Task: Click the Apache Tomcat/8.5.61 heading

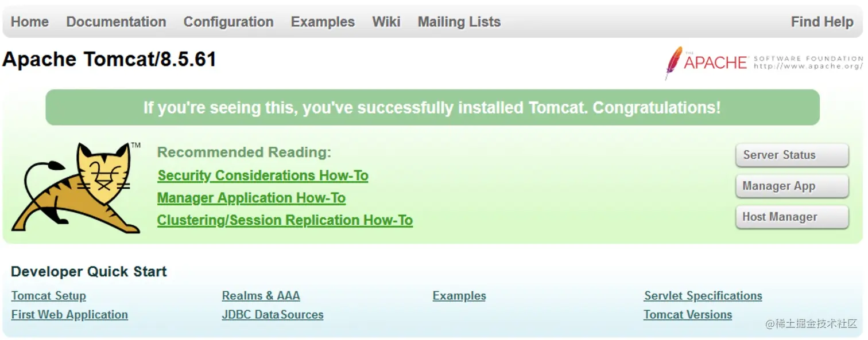Action: [109, 60]
